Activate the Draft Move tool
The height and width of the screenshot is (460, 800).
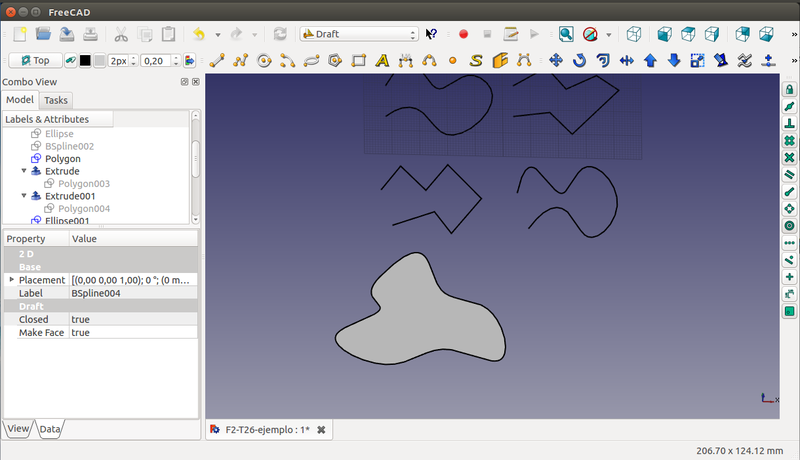557,61
